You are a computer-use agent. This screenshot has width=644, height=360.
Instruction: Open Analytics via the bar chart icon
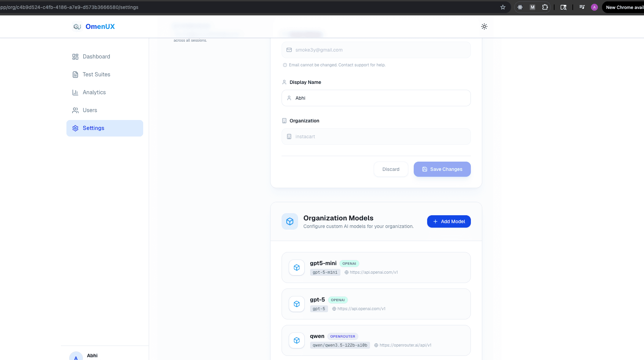coord(75,92)
